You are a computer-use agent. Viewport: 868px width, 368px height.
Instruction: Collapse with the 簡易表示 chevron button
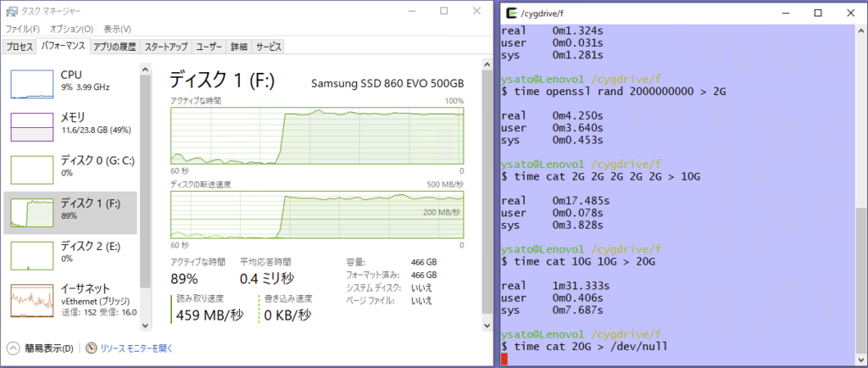click(14, 348)
